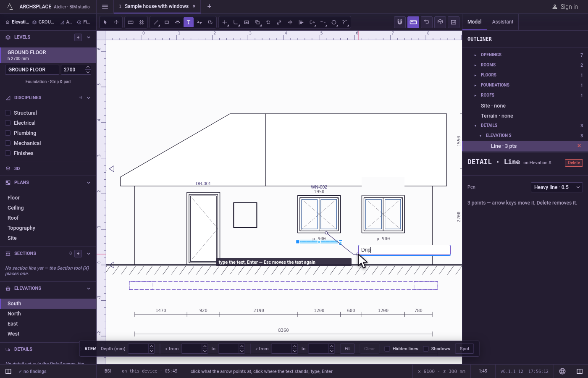Open the 3D cube view icon
Image resolution: width=588 pixels, height=378 pixels.
click(x=440, y=22)
